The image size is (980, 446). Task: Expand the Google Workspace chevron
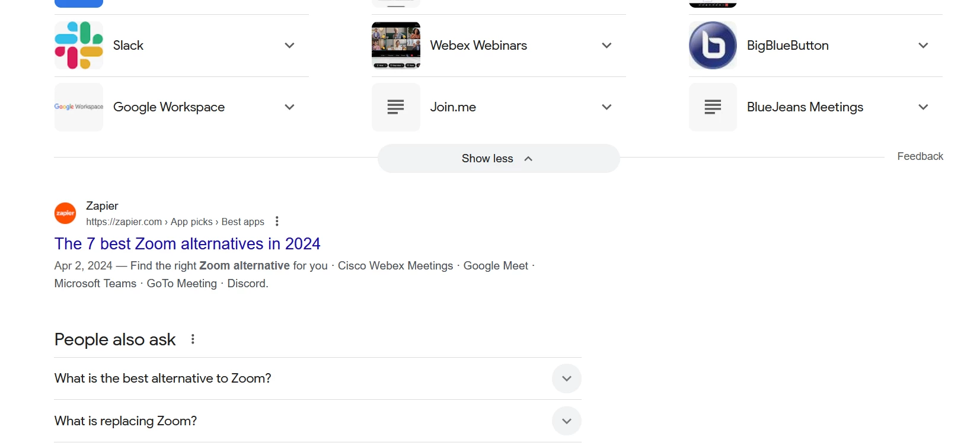pyautogui.click(x=289, y=107)
